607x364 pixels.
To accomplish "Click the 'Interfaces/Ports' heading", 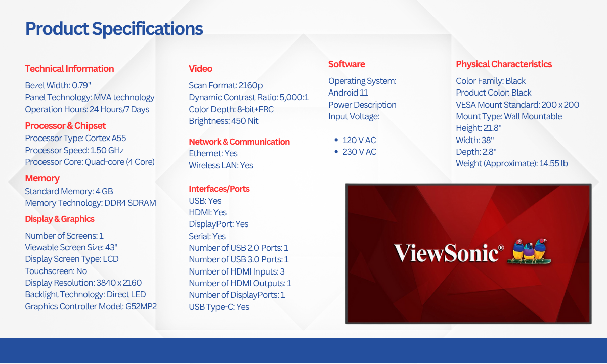I will (x=219, y=189).
